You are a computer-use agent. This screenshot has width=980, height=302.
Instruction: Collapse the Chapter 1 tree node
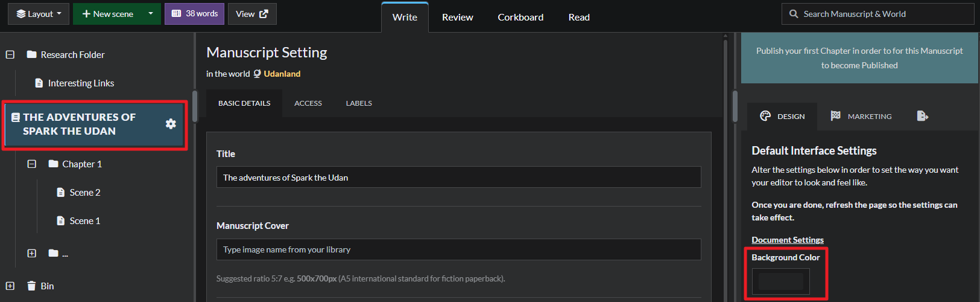(32, 164)
